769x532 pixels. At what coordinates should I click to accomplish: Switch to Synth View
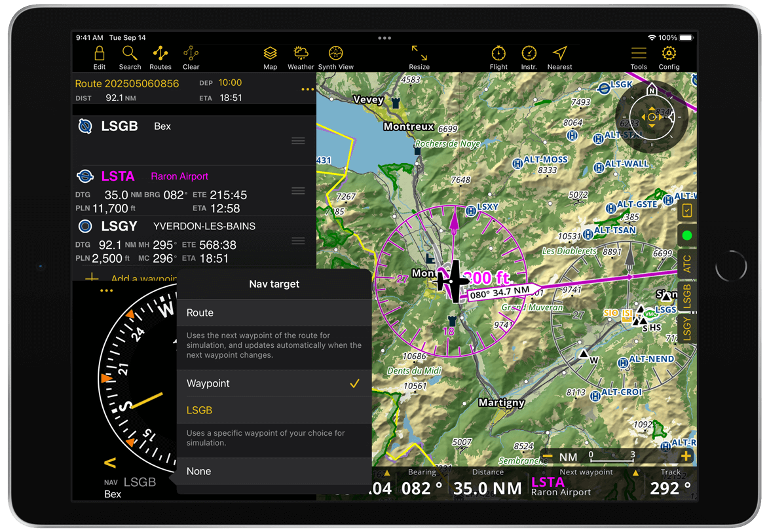[335, 53]
